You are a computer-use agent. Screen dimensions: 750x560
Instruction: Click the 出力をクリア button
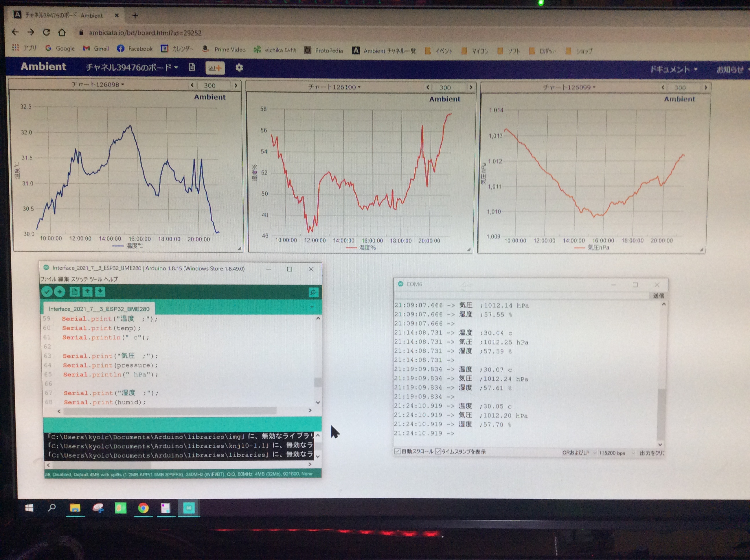point(651,453)
